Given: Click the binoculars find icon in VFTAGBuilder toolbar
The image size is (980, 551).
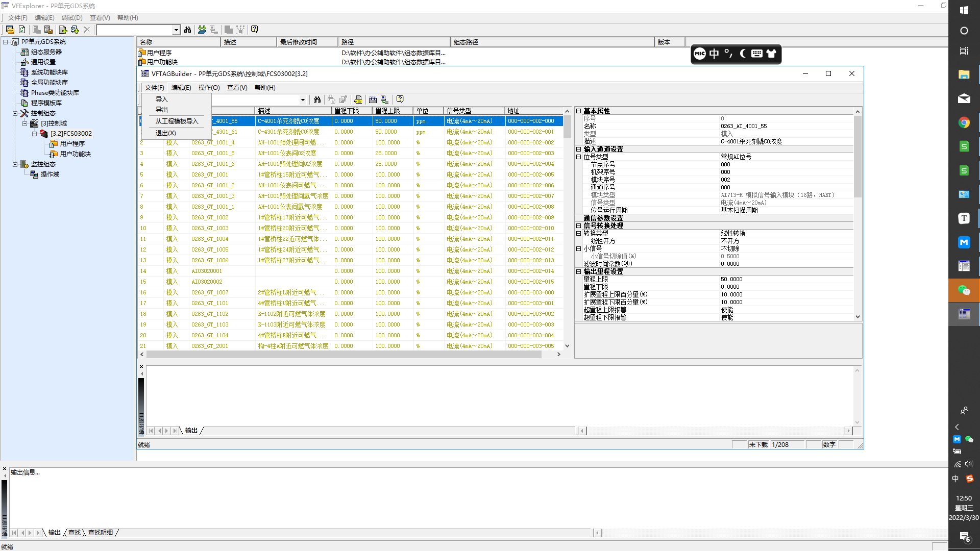Looking at the screenshot, I should click(317, 99).
